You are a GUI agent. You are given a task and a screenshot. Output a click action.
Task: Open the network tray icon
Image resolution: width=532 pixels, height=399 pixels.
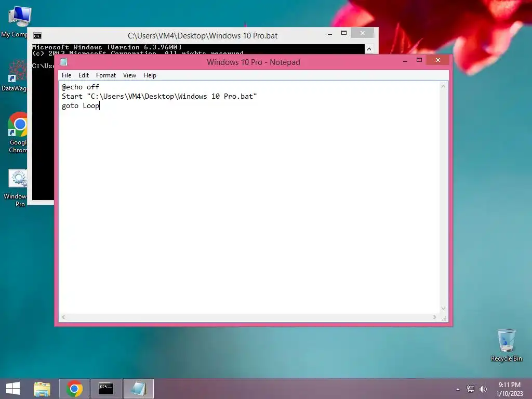[x=471, y=389]
